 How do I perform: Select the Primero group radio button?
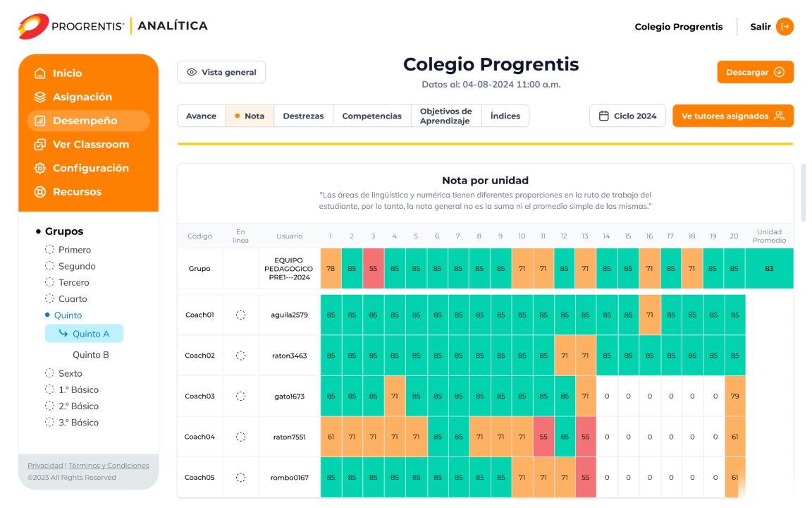click(x=49, y=249)
